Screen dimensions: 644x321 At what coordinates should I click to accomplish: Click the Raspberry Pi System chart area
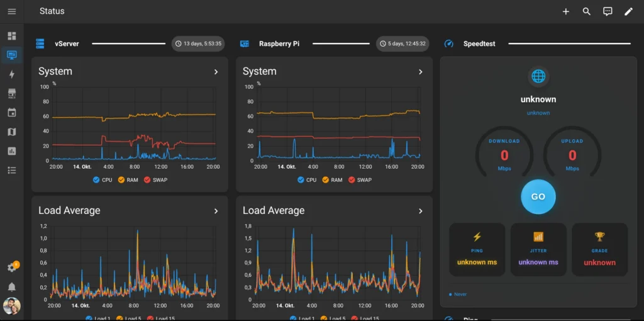[338, 124]
